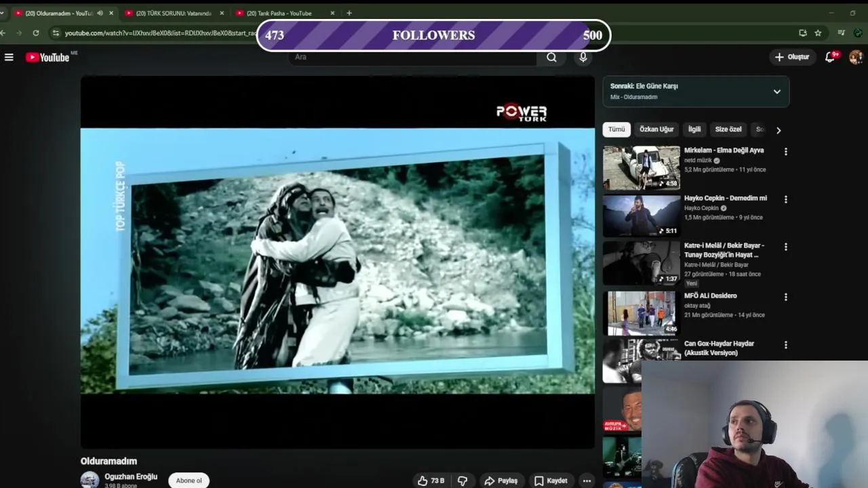Select the Size özel filter chip

coord(728,129)
